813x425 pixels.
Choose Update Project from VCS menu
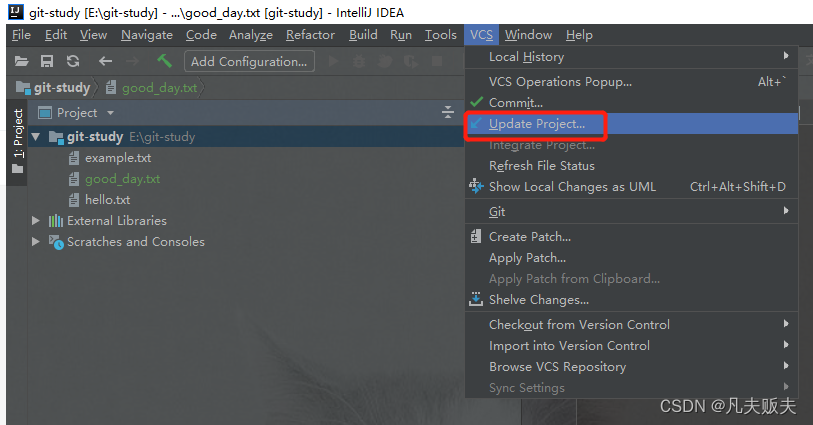pos(631,124)
